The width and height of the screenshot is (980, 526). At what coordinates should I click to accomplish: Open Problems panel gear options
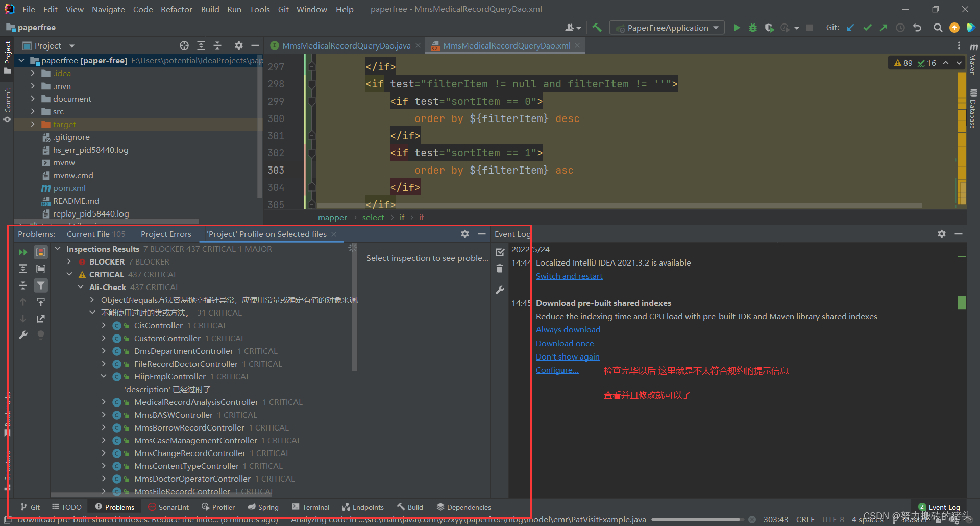464,234
